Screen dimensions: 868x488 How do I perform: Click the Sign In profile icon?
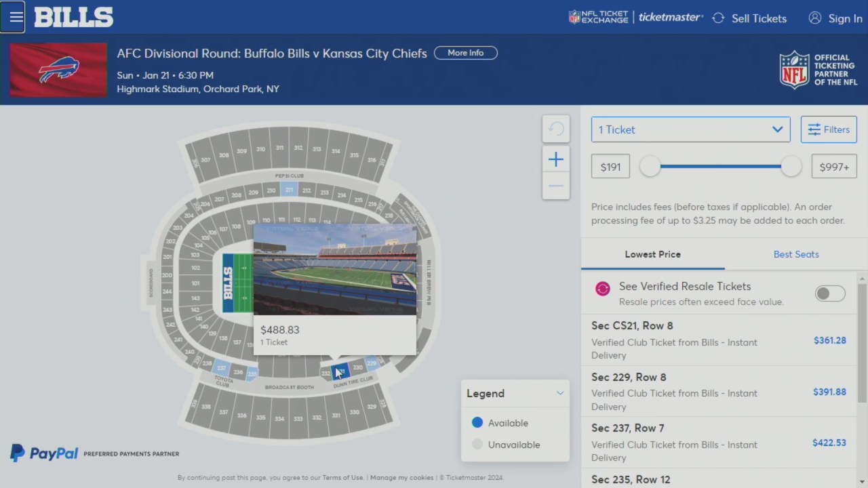(815, 18)
